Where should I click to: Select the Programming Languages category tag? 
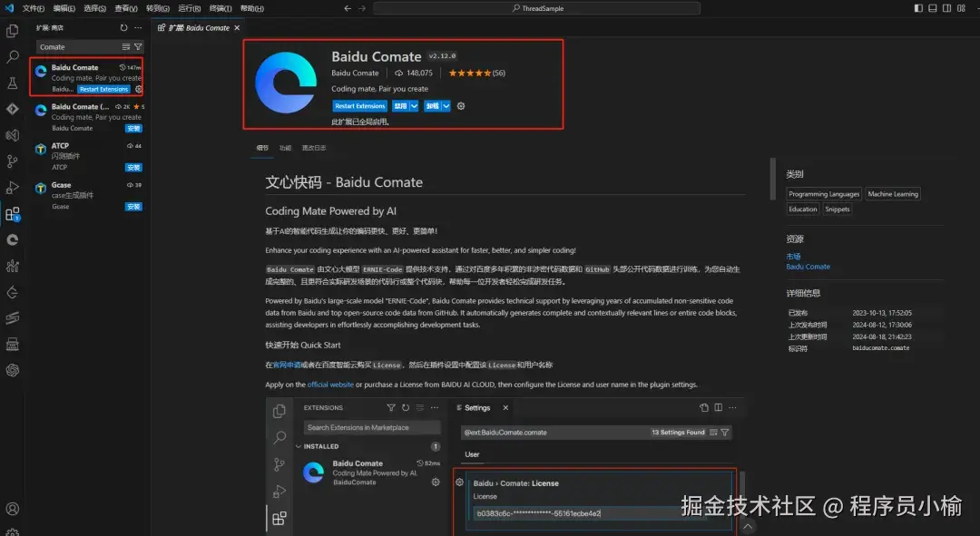824,194
